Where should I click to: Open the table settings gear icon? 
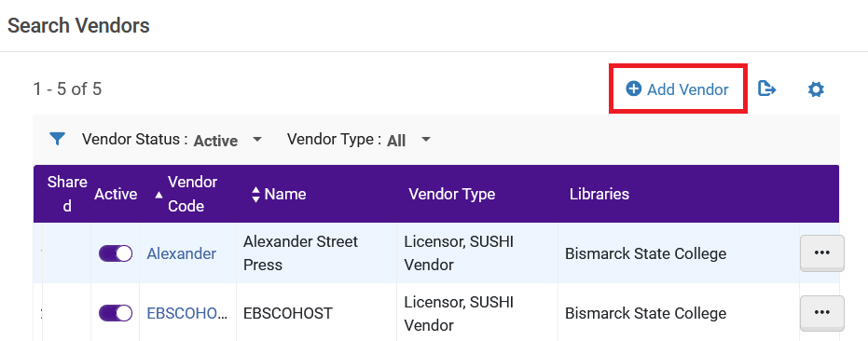coord(816,89)
